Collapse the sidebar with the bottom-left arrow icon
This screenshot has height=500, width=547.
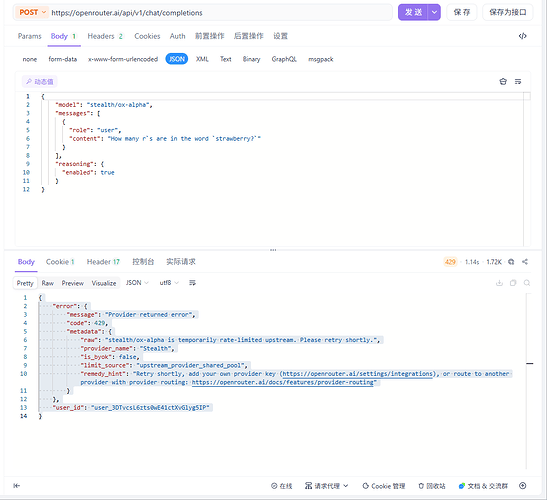coord(16,485)
